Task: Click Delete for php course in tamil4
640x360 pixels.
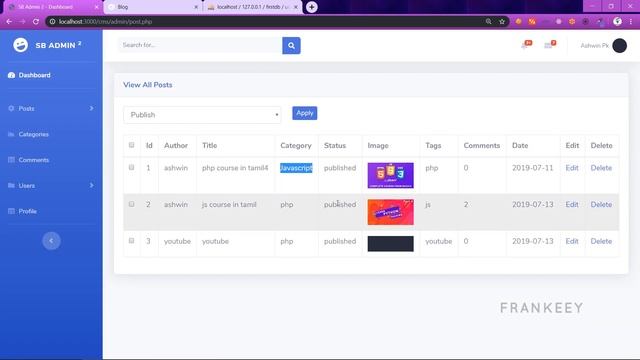Action: (x=601, y=168)
